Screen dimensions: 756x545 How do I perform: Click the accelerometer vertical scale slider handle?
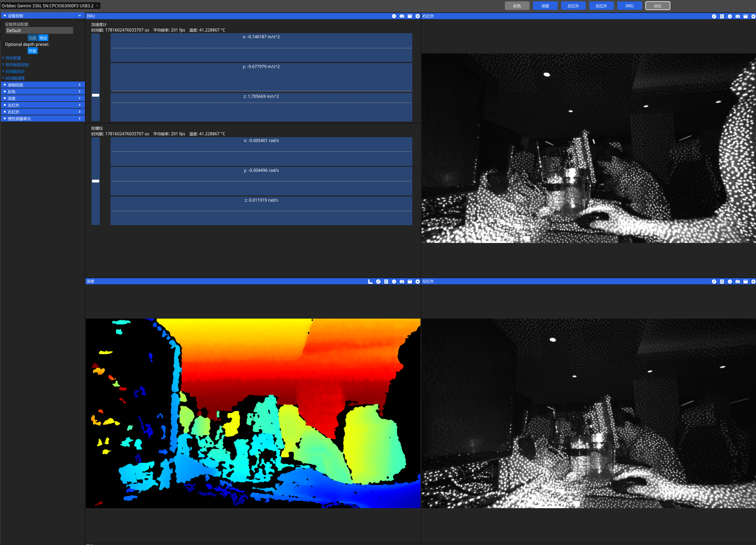(96, 95)
